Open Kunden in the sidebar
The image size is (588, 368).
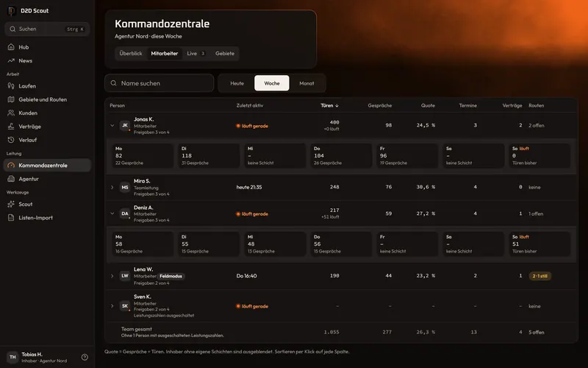point(47,113)
